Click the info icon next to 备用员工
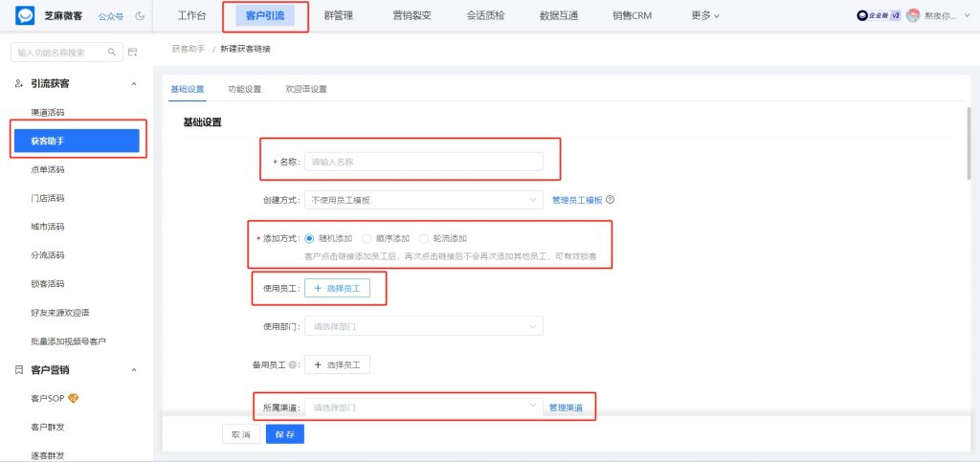 point(293,364)
